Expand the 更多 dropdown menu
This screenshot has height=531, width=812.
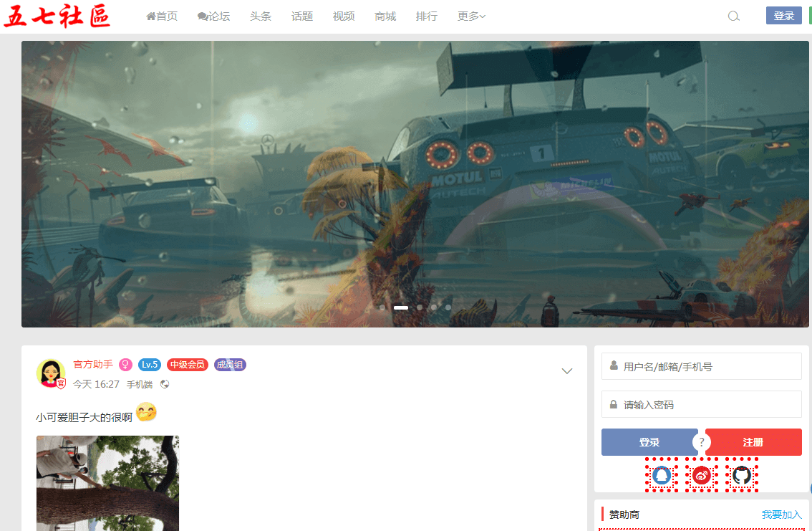coord(471,16)
